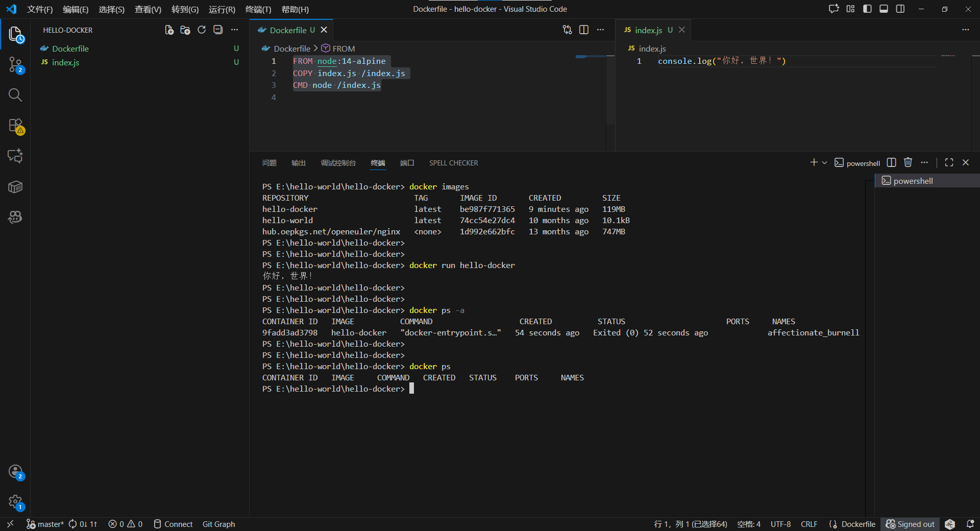Toggle the bottom panel layout button
This screenshot has width=980, height=531.
tap(884, 9)
